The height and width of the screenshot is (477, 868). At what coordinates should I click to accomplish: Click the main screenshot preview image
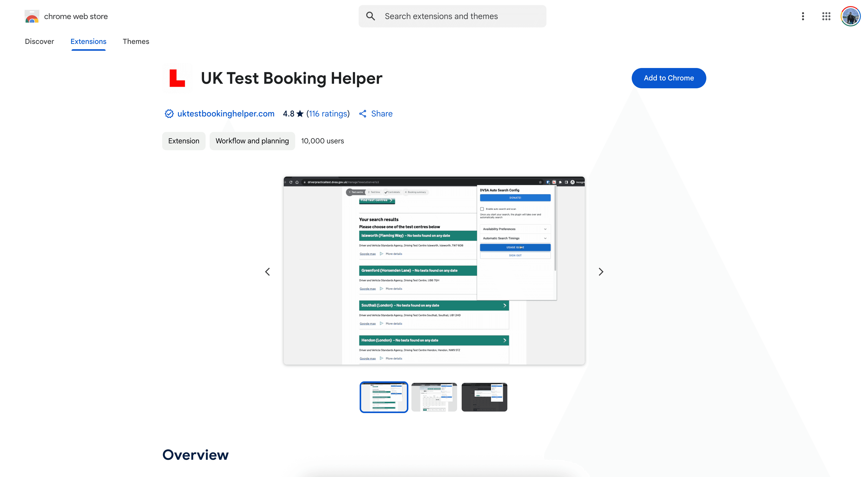pyautogui.click(x=434, y=270)
